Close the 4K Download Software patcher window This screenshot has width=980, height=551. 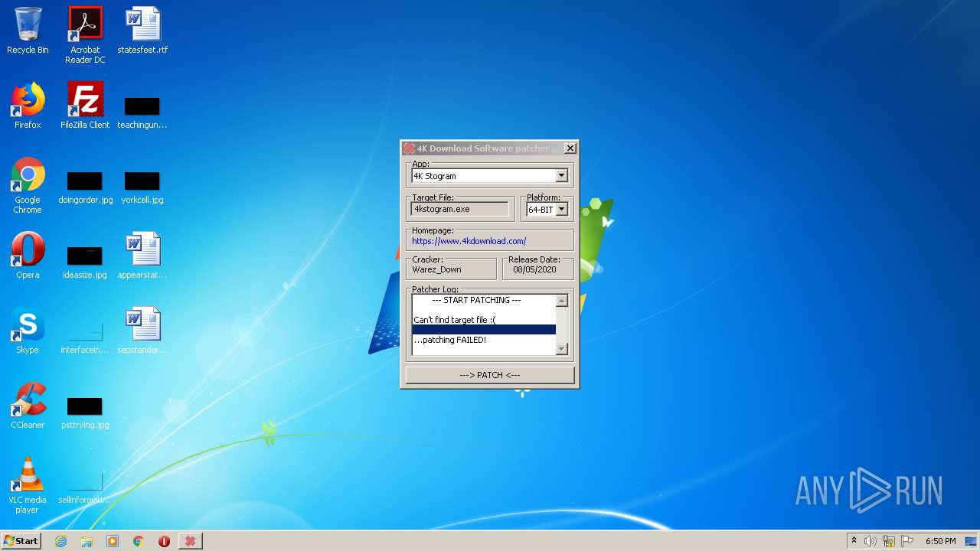click(570, 148)
